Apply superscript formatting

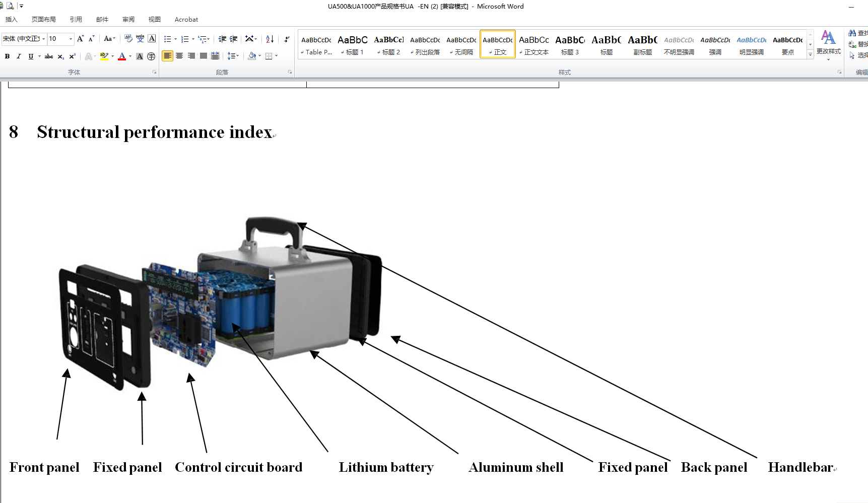[x=72, y=56]
